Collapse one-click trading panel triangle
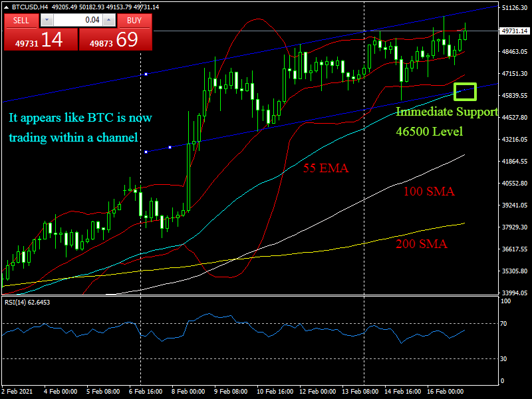Screen dimensions: 532x399 coord(6,7)
